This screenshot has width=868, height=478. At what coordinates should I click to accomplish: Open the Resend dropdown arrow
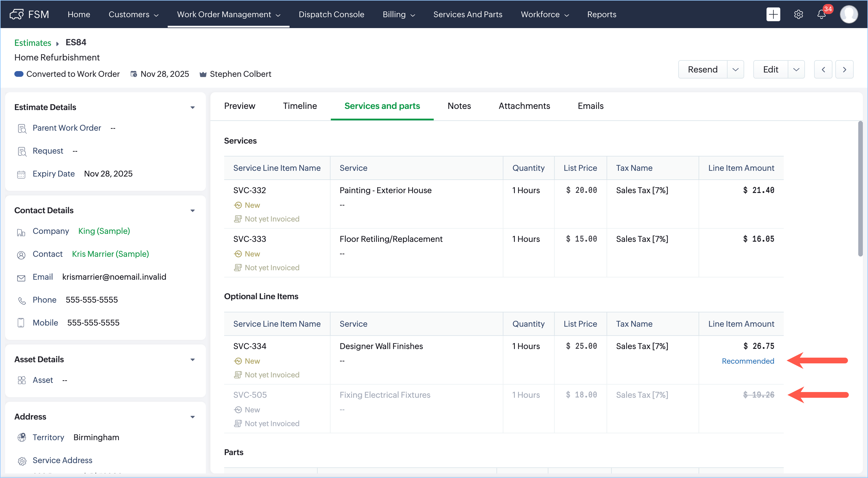(735, 69)
